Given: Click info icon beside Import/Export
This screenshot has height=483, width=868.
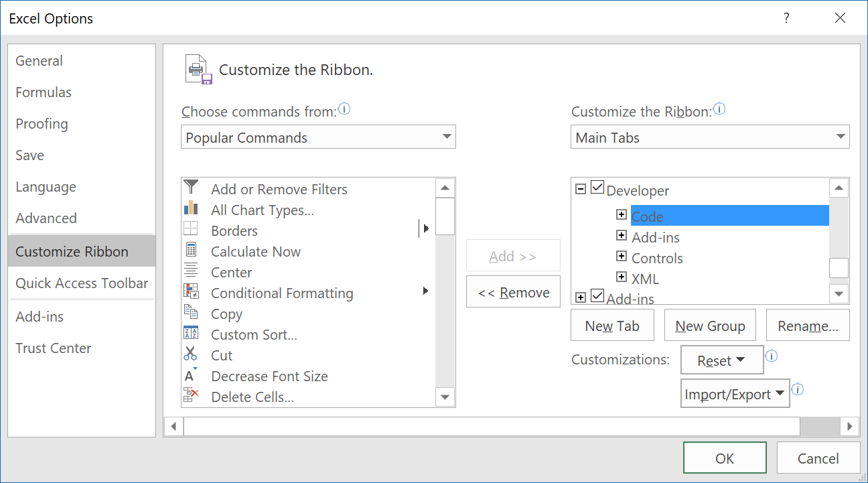Looking at the screenshot, I should pyautogui.click(x=798, y=390).
